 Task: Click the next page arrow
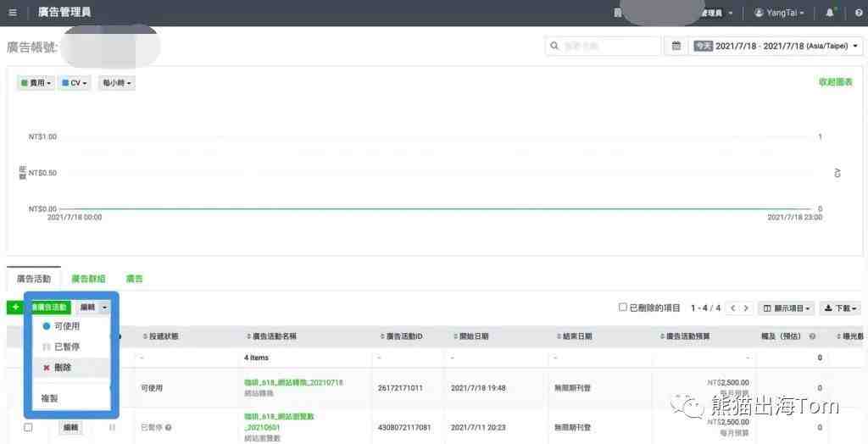pos(746,308)
